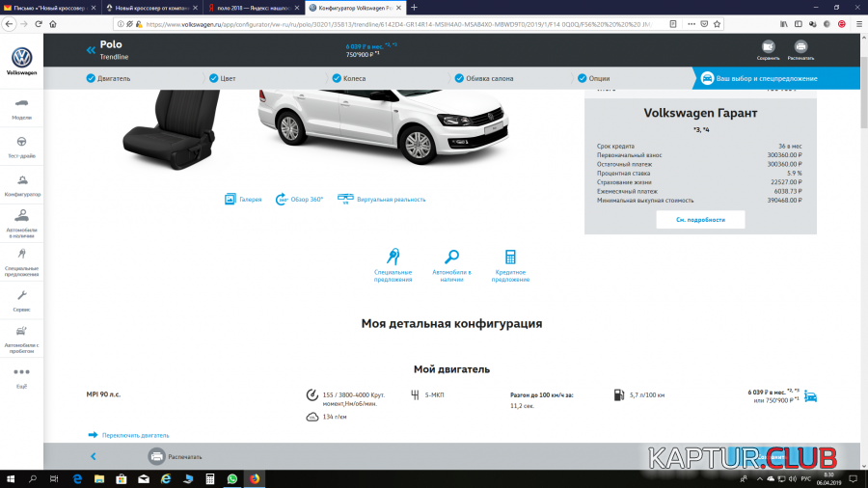Expand the Ещё menu in the sidebar
Viewport: 868px width, 488px height.
click(x=21, y=374)
